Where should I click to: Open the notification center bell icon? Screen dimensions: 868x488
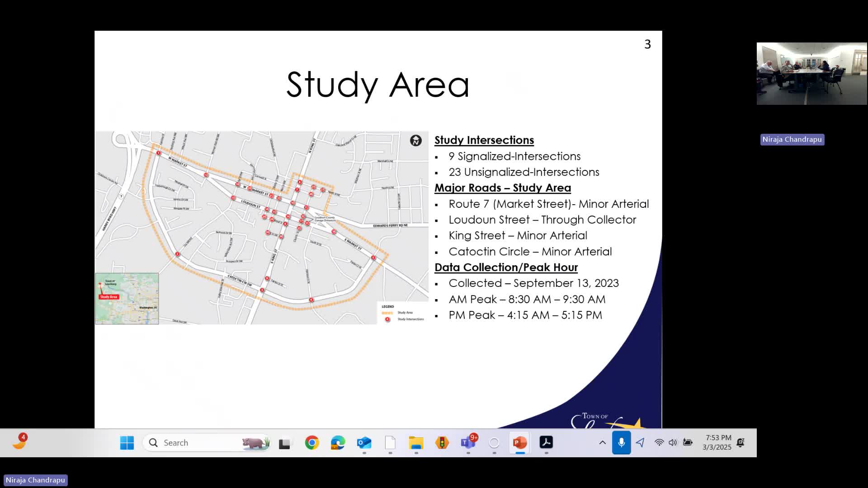741,443
